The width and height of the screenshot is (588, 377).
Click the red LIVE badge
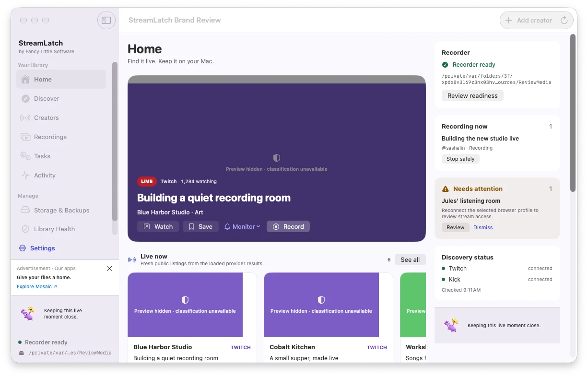tap(147, 181)
